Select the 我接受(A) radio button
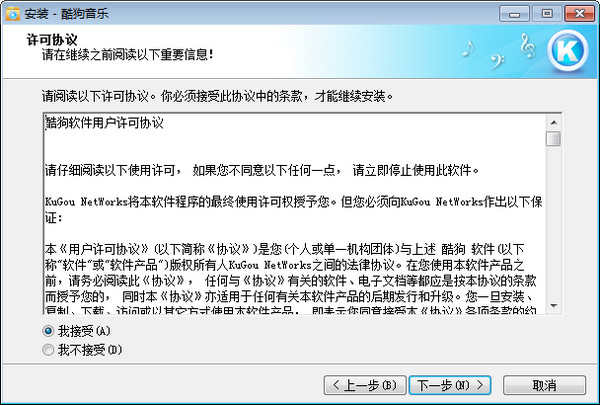 coord(48,331)
